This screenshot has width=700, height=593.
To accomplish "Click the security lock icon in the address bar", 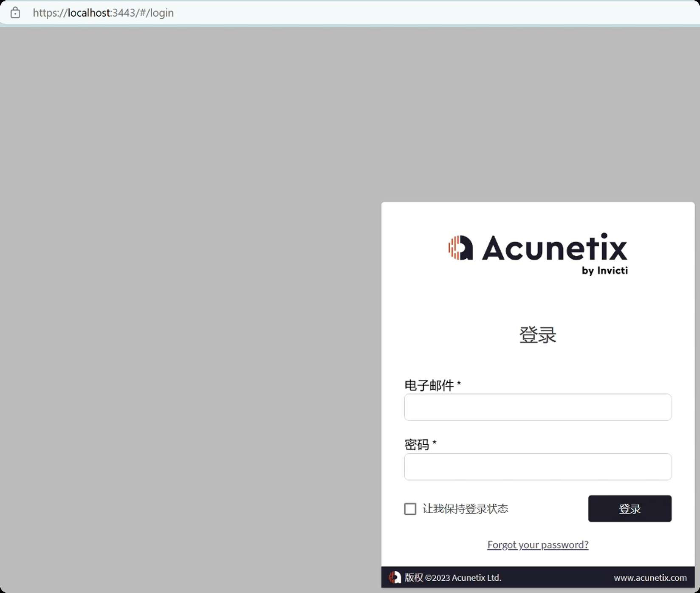I will 15,13.
